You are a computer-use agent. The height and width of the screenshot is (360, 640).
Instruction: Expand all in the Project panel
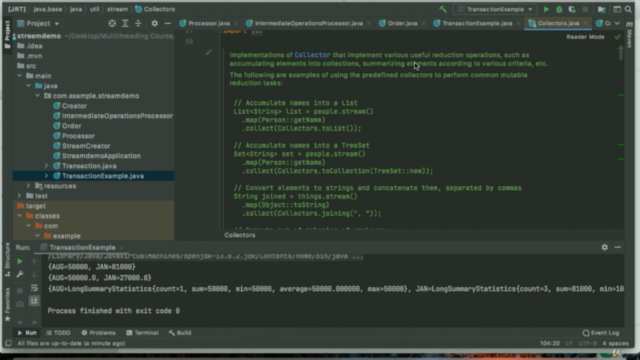(125, 23)
